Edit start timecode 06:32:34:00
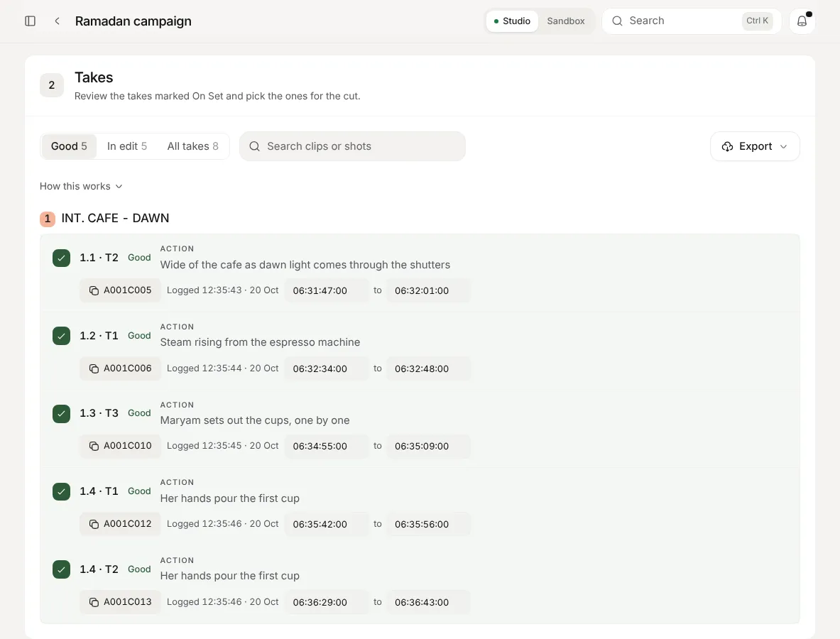This screenshot has height=639, width=840. [x=326, y=368]
